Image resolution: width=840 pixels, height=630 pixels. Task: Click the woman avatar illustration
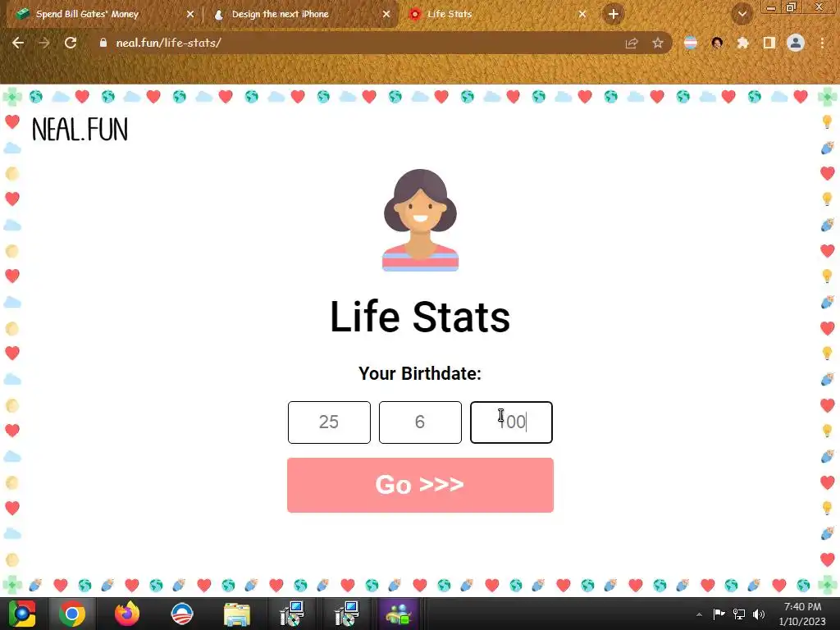pyautogui.click(x=420, y=220)
